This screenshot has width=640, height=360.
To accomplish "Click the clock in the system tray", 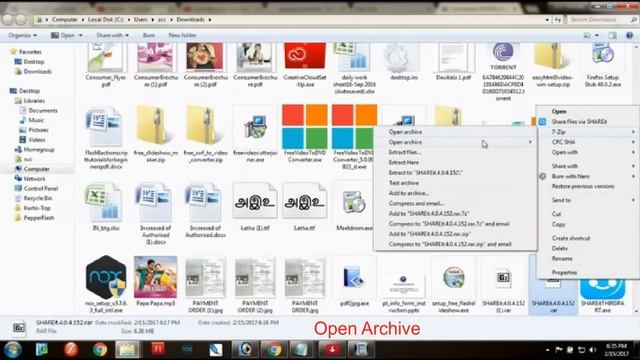I will pyautogui.click(x=616, y=350).
